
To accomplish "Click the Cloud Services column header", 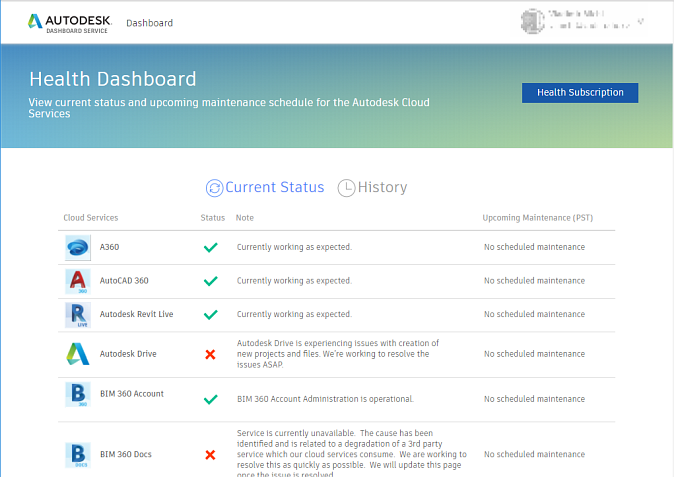I will point(91,218).
